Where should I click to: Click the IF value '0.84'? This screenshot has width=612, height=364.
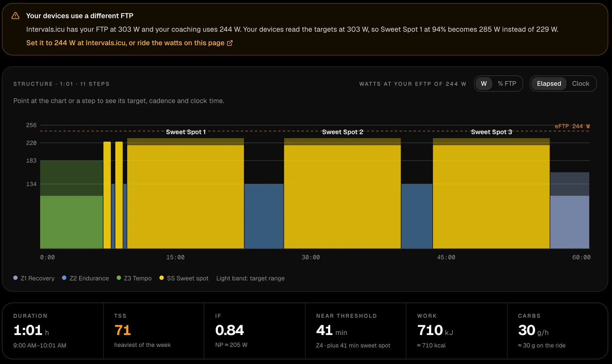pyautogui.click(x=229, y=330)
